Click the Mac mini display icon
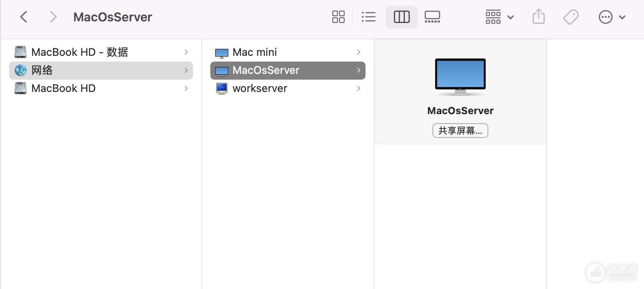 pyautogui.click(x=221, y=53)
